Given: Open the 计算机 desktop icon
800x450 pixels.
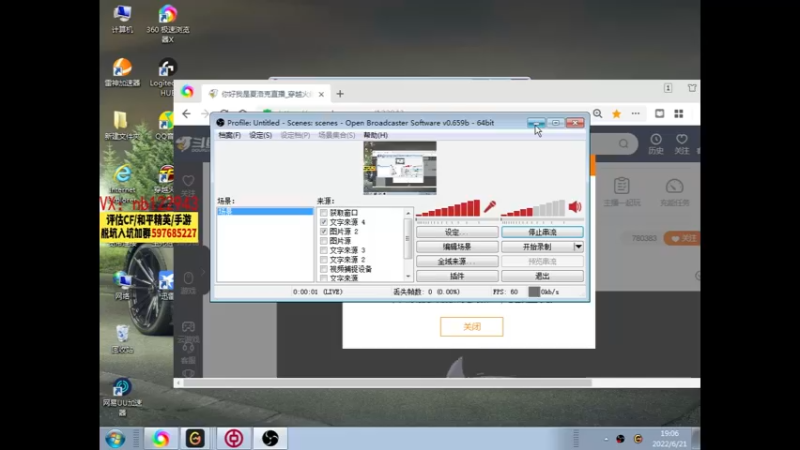Looking at the screenshot, I should click(122, 19).
